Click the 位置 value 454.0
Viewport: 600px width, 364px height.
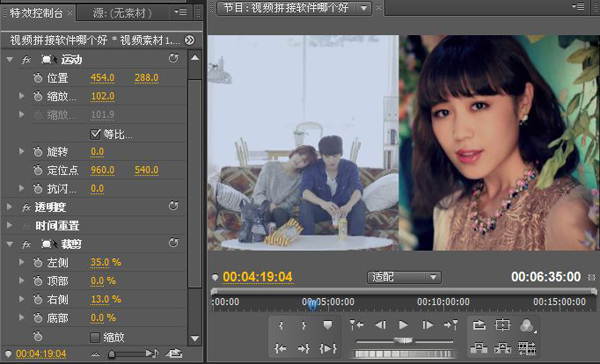click(103, 78)
